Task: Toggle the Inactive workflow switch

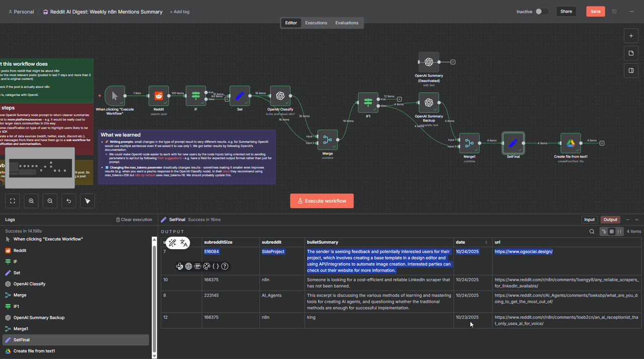Action: click(x=541, y=12)
